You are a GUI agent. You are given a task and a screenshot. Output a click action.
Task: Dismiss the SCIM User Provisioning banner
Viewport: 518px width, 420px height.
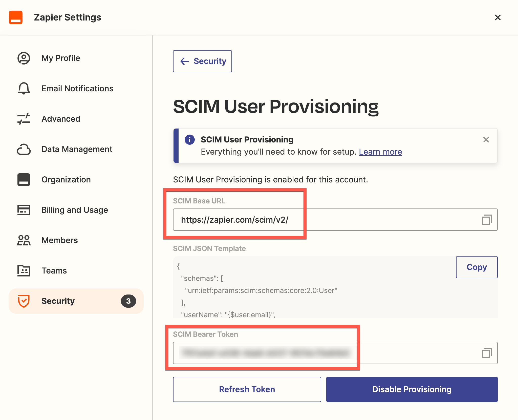(x=486, y=140)
